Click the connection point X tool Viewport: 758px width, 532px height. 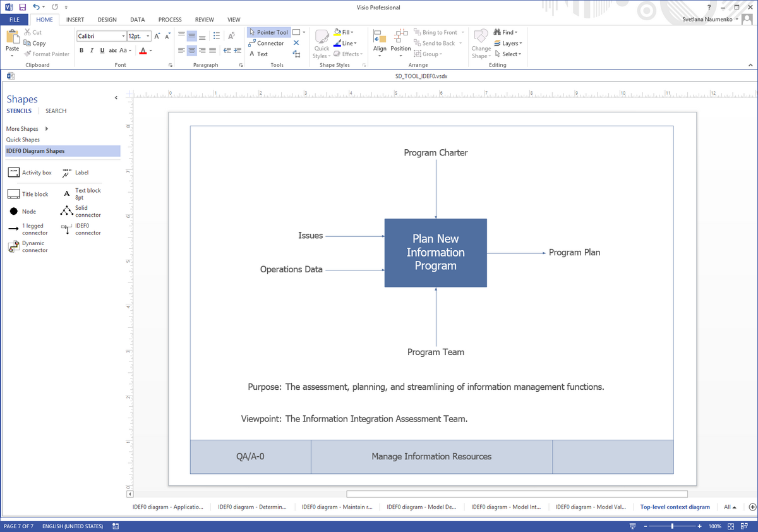click(x=296, y=43)
